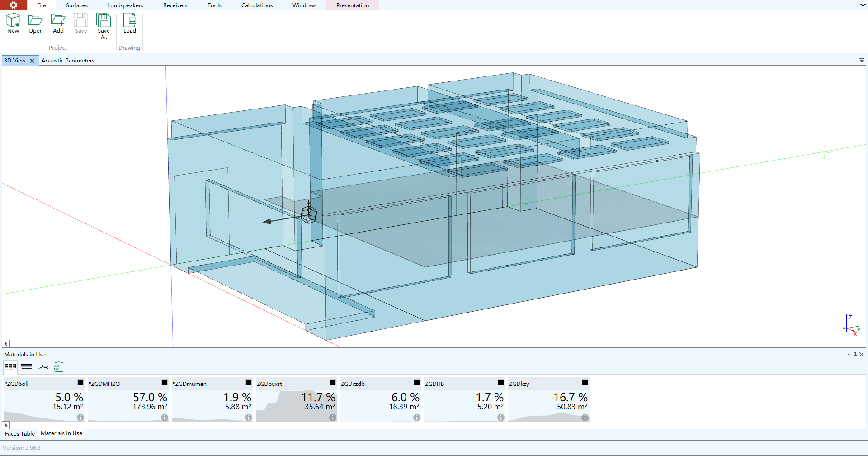Open the application settings gear menu

[14, 5]
